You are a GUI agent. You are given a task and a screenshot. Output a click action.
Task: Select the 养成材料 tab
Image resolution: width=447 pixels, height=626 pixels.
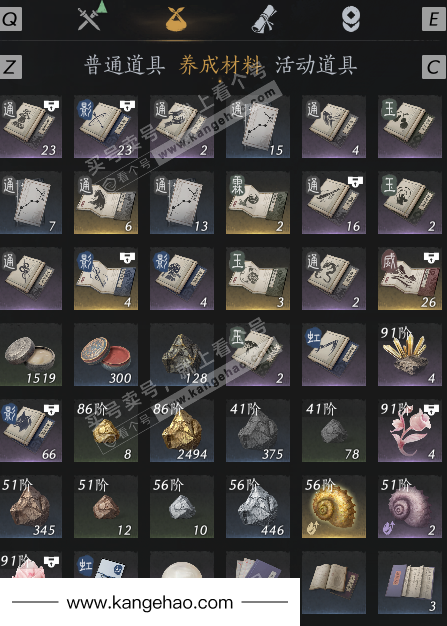point(220,65)
